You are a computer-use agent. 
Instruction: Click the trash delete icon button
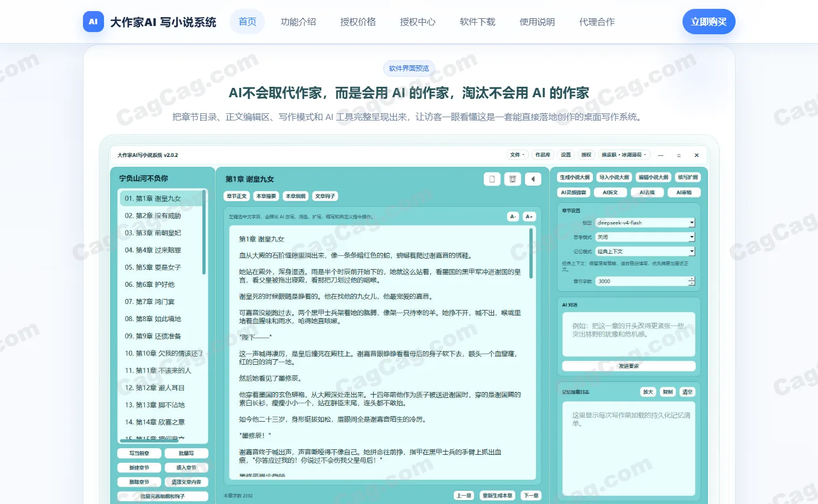(x=513, y=179)
